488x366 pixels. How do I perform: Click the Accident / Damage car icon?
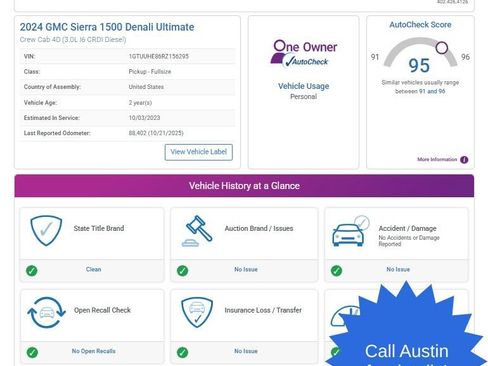point(351,231)
